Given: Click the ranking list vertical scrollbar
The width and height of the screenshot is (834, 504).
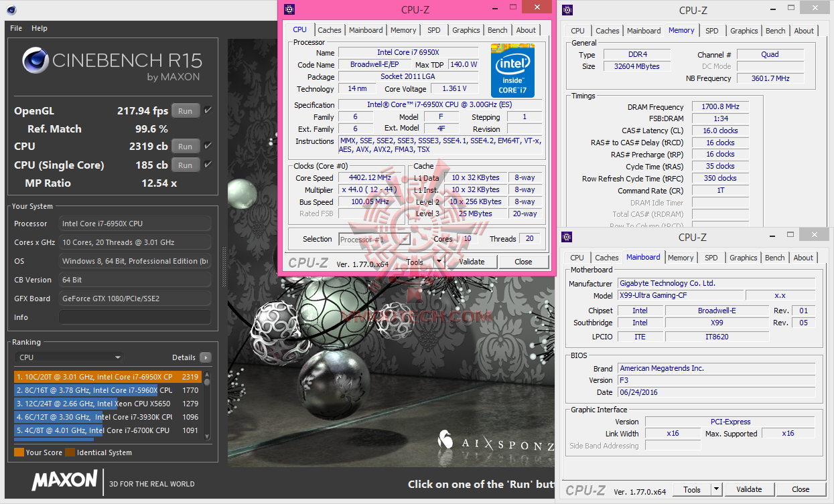Looking at the screenshot, I should point(207,406).
